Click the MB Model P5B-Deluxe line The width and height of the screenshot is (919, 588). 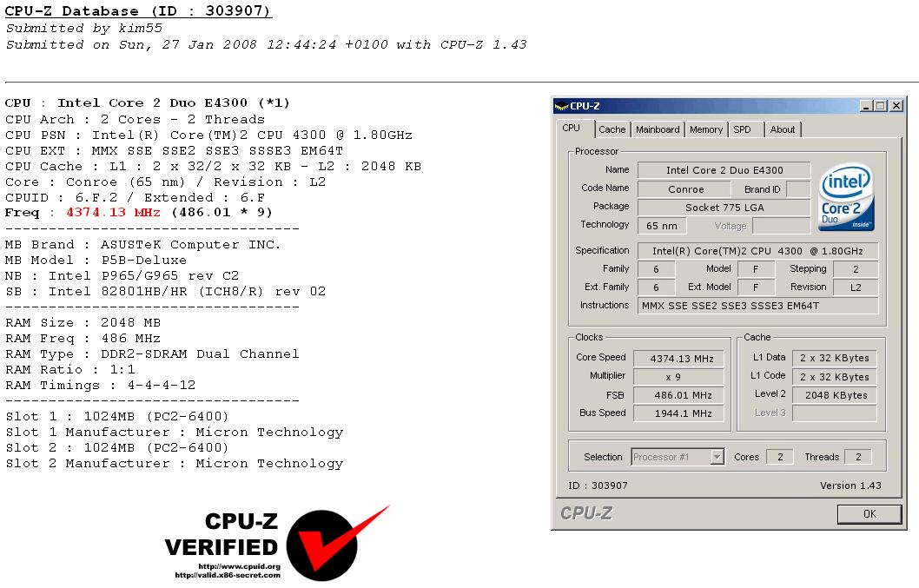point(96,260)
